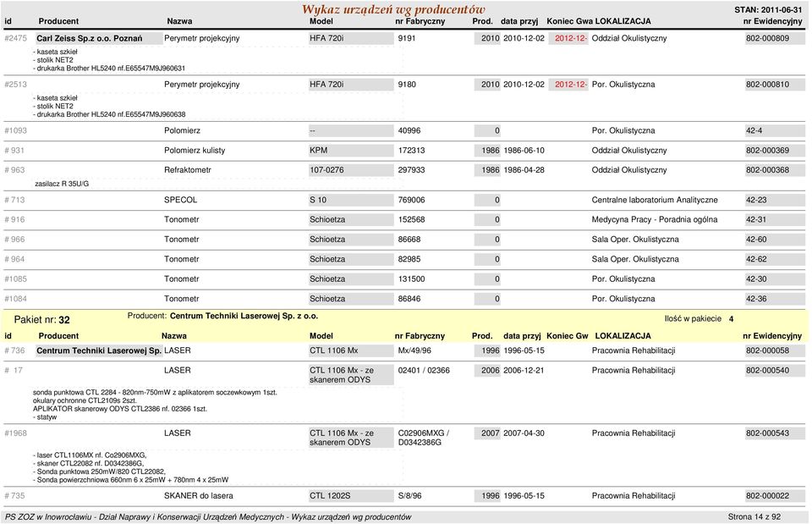Click device name "SPECOL"
812x524 pixels.
point(181,200)
